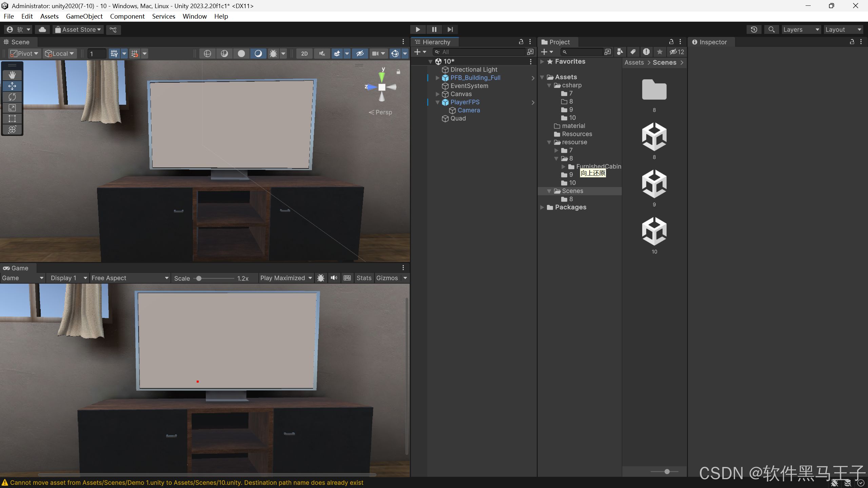Toggle Stats overlay in Game view
The width and height of the screenshot is (868, 488).
pos(364,278)
